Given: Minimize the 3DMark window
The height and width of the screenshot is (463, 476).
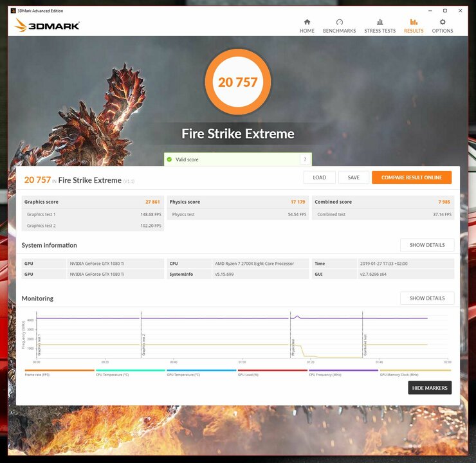Looking at the screenshot, I should pyautogui.click(x=430, y=11).
